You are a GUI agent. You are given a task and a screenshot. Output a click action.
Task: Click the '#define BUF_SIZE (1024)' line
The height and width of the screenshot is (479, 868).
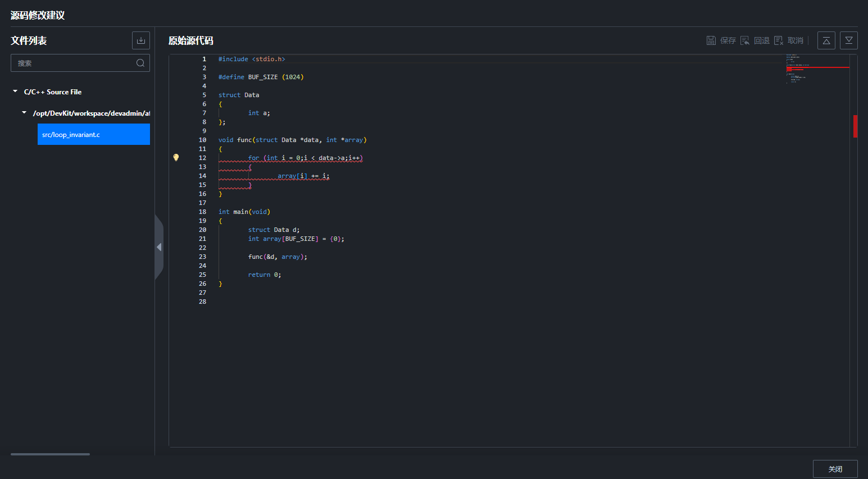point(261,77)
